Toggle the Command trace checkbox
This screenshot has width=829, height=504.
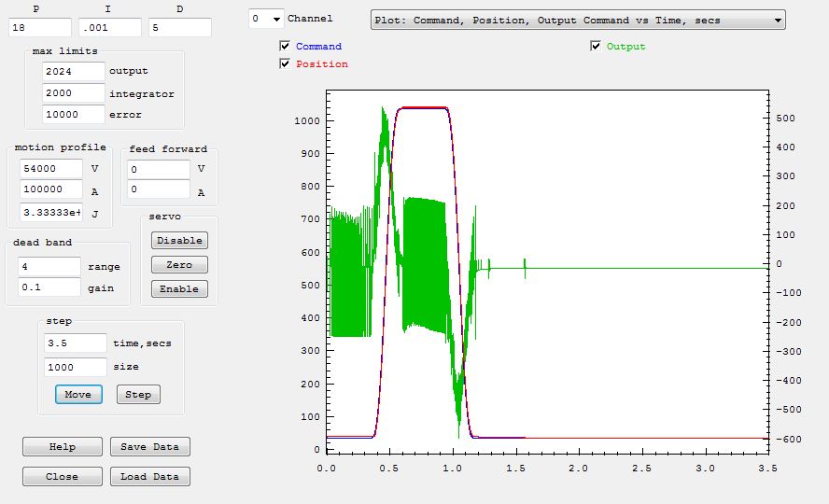[x=285, y=46]
